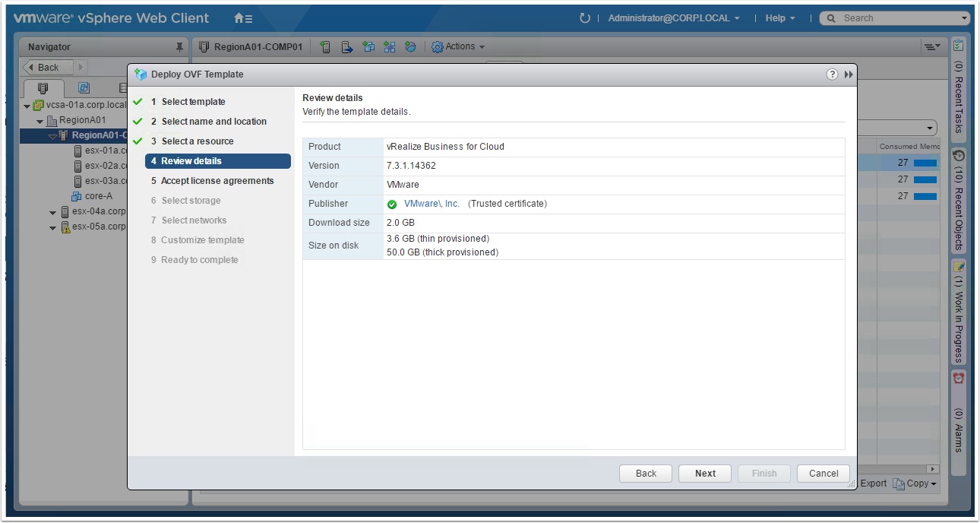Open VMs and Templates navigator tab

click(x=84, y=88)
